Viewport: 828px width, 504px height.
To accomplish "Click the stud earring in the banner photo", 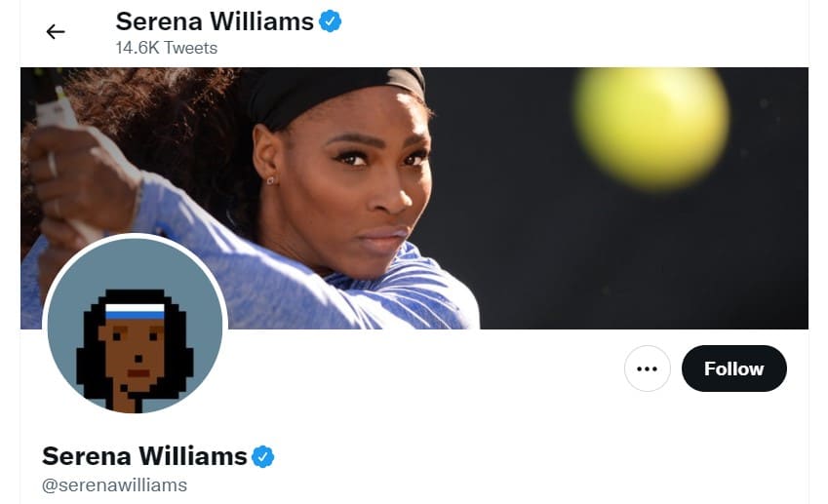I will click(271, 180).
